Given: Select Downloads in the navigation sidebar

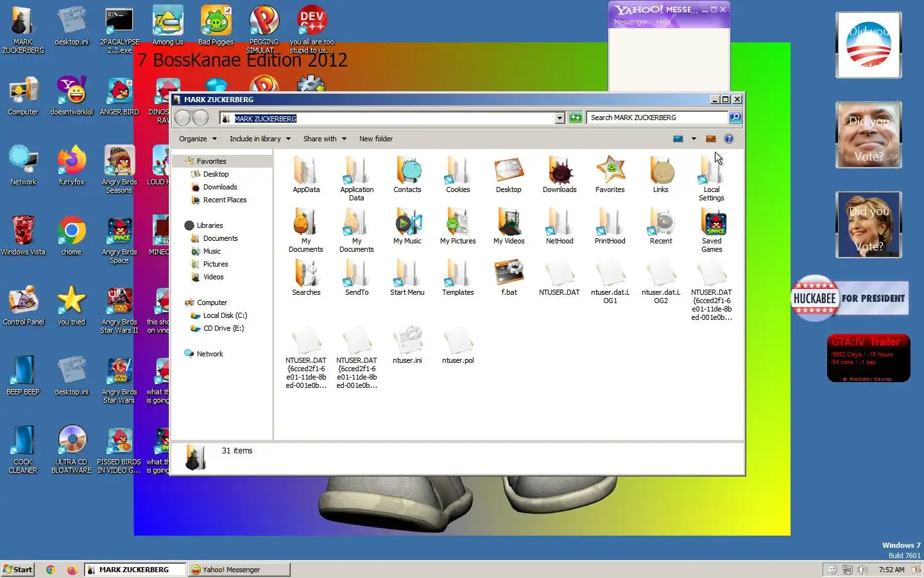Looking at the screenshot, I should point(220,187).
